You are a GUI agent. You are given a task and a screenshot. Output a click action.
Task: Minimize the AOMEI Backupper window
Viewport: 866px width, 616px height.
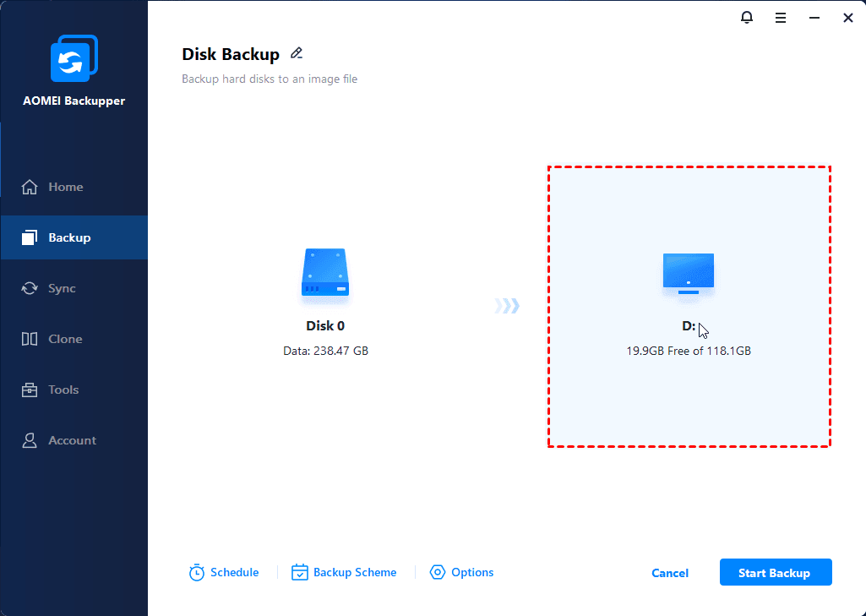click(x=814, y=17)
